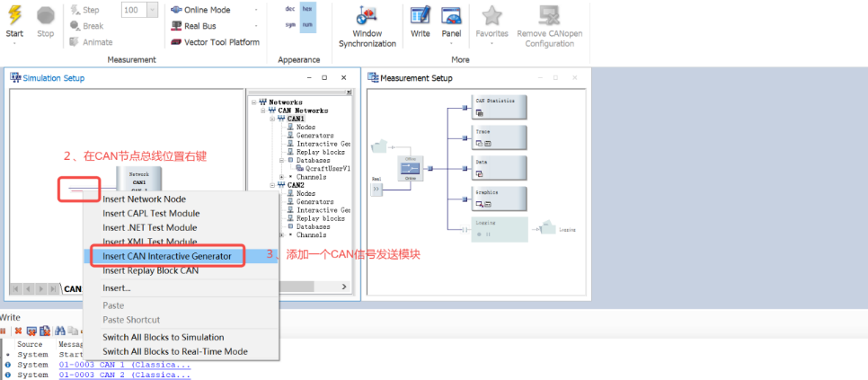Click the offline source folder icon
The height and width of the screenshot is (380, 868).
(379, 147)
